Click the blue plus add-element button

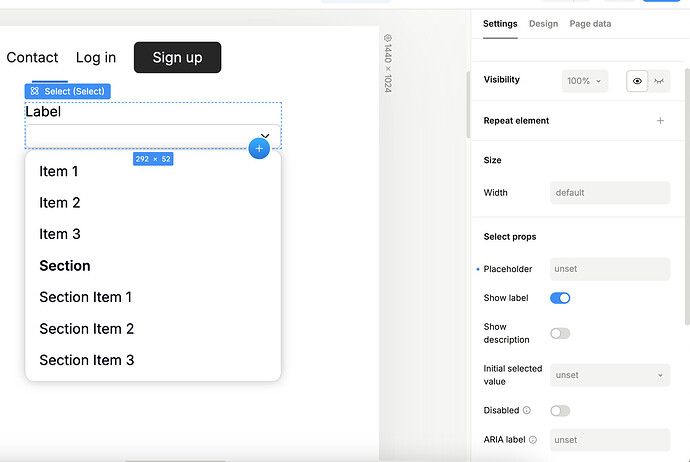click(259, 148)
